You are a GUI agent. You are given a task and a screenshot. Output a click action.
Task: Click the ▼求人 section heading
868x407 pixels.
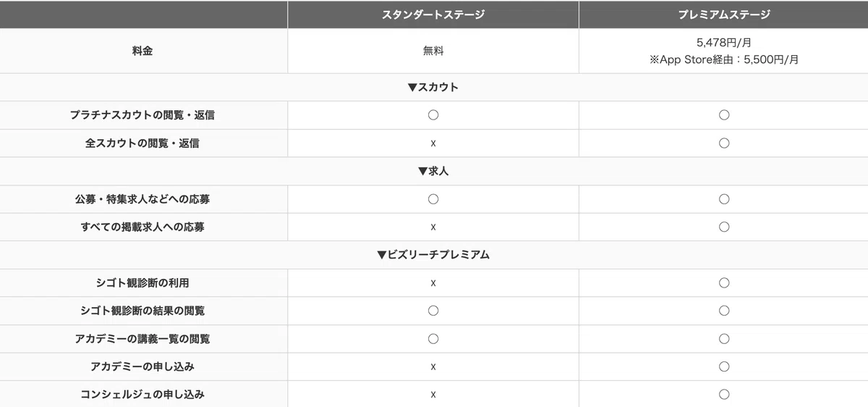(x=433, y=171)
